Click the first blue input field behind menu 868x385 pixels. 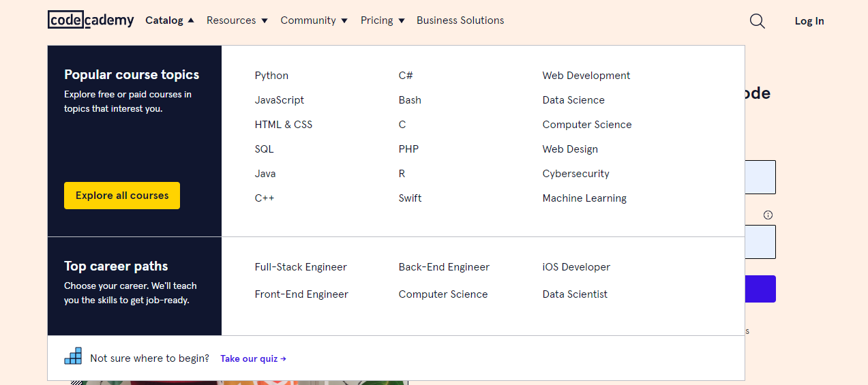pyautogui.click(x=760, y=177)
